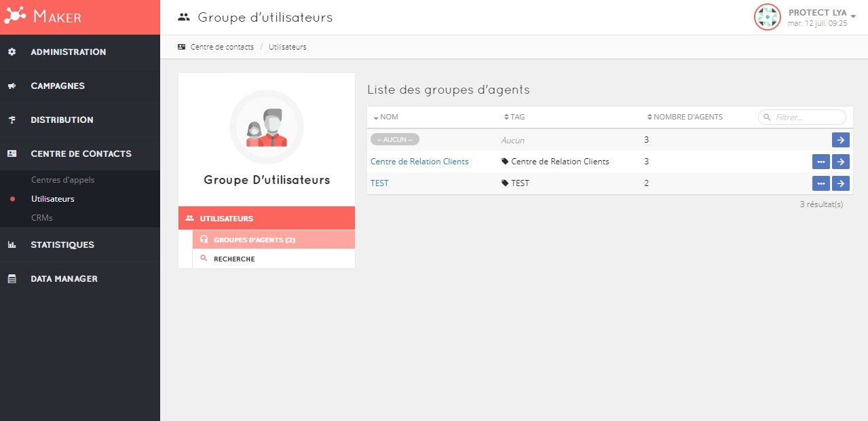Viewport: 868px width, 421px height.
Task: Open the Recherche users tab
Action: [x=234, y=259]
